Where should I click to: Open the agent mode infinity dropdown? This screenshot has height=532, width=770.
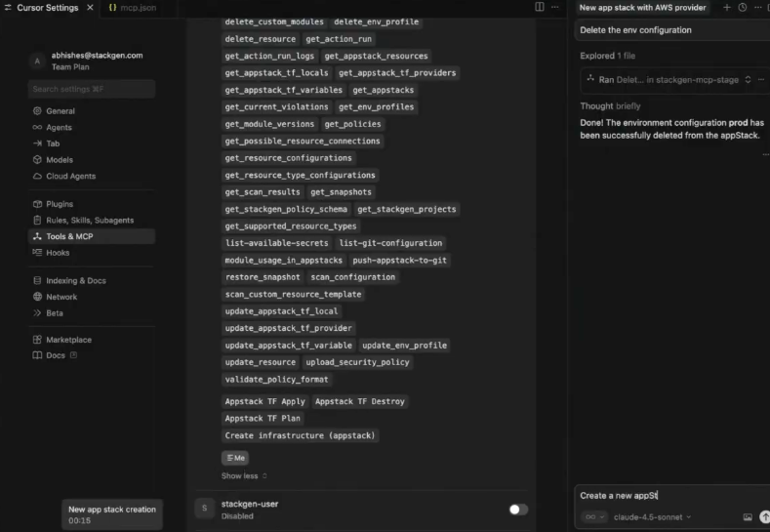(x=594, y=516)
